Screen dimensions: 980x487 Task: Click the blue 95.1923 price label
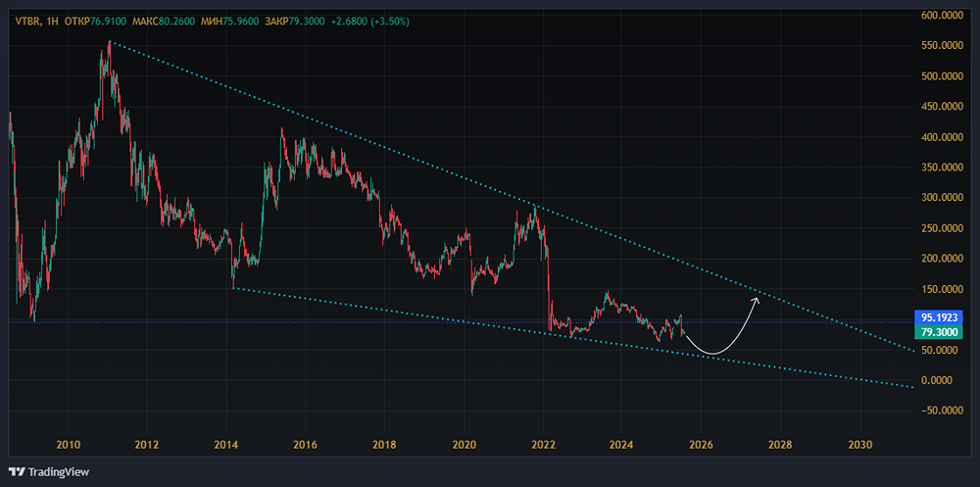[940, 317]
